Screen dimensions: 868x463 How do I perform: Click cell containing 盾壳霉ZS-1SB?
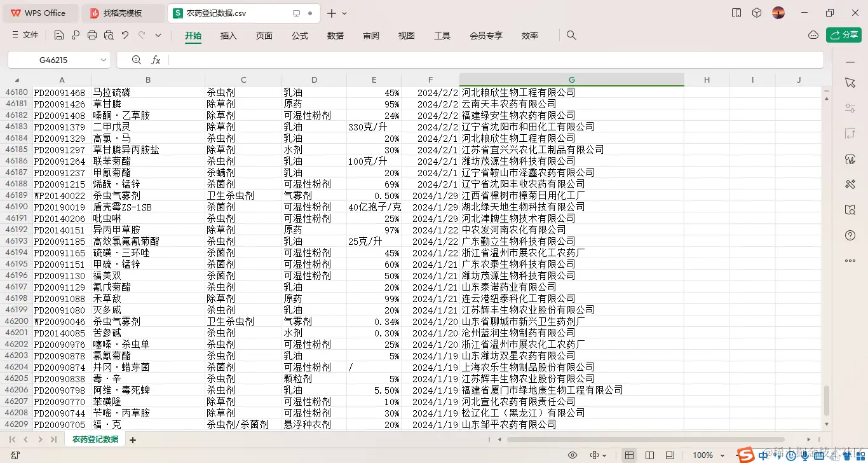(148, 207)
